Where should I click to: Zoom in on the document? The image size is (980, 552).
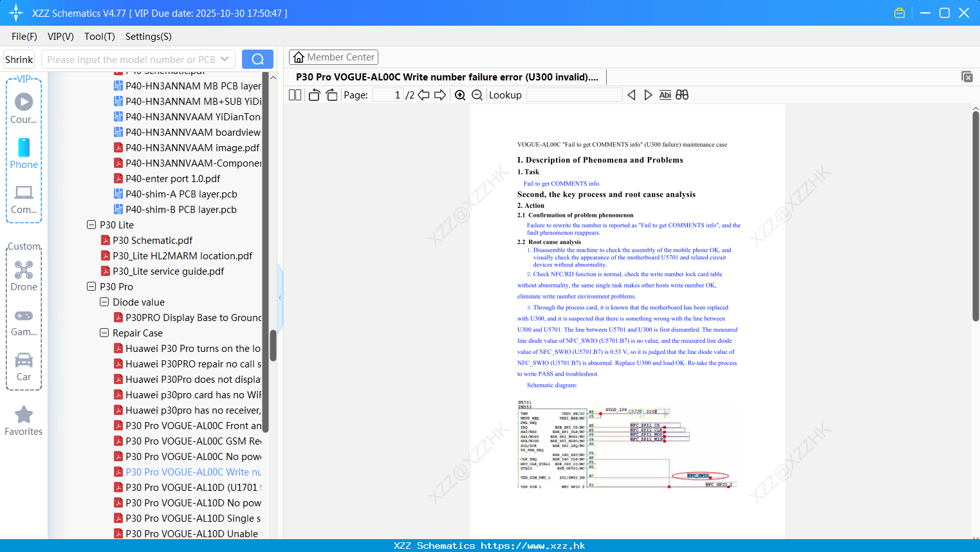click(460, 95)
